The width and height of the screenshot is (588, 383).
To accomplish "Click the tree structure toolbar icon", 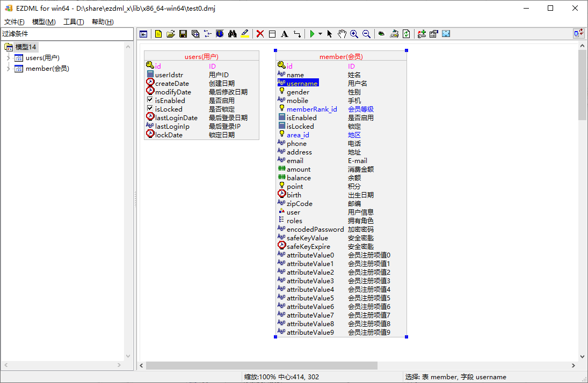I will pos(208,34).
